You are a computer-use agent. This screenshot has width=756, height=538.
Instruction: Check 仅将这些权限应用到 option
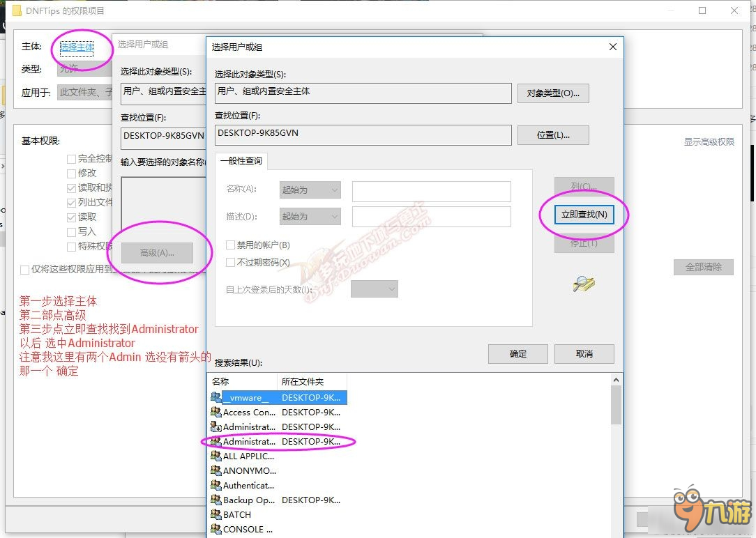24,270
